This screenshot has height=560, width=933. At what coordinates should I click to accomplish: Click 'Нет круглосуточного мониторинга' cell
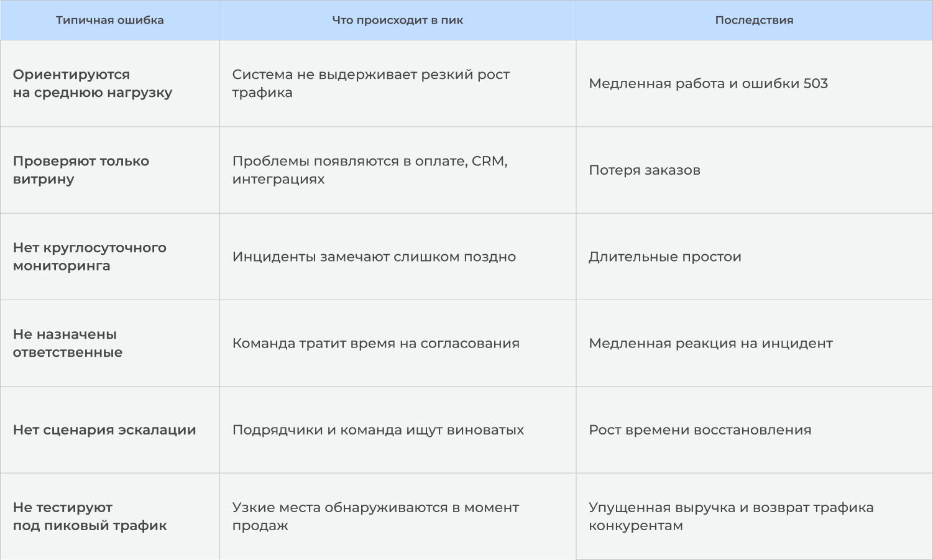coord(110,257)
